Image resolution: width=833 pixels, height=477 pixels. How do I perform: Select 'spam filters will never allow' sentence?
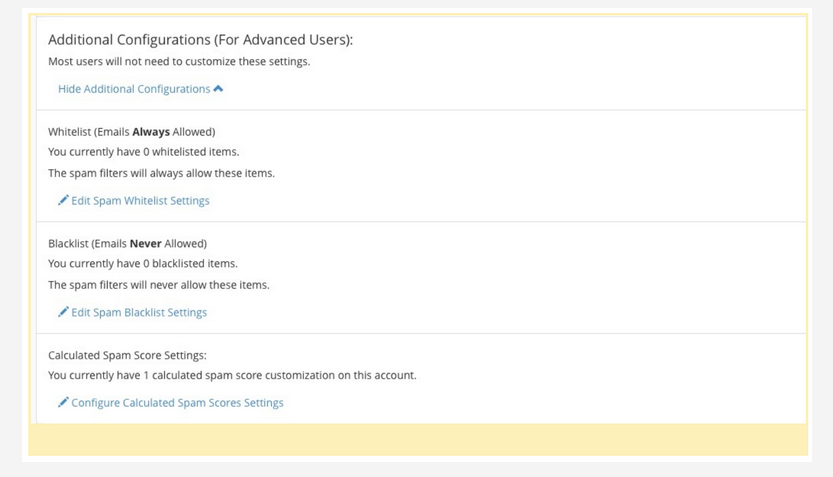click(159, 285)
